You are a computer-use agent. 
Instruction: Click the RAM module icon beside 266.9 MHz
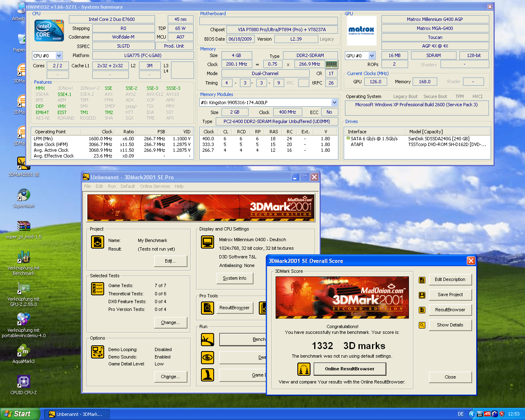(x=331, y=64)
